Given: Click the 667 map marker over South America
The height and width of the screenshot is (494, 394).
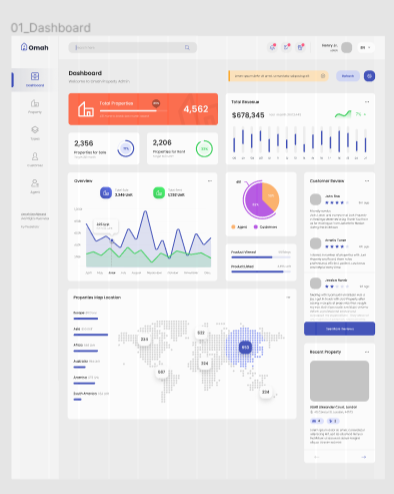Looking at the screenshot, I should click(161, 372).
